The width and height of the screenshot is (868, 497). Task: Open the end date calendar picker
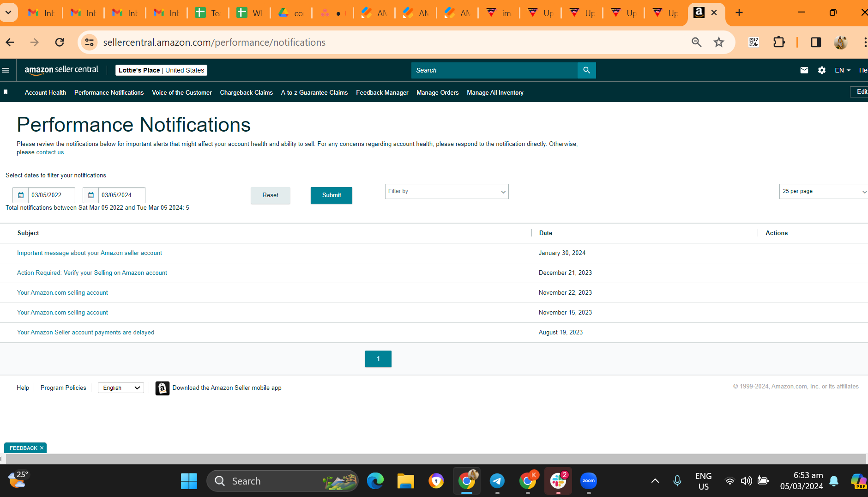[91, 195]
